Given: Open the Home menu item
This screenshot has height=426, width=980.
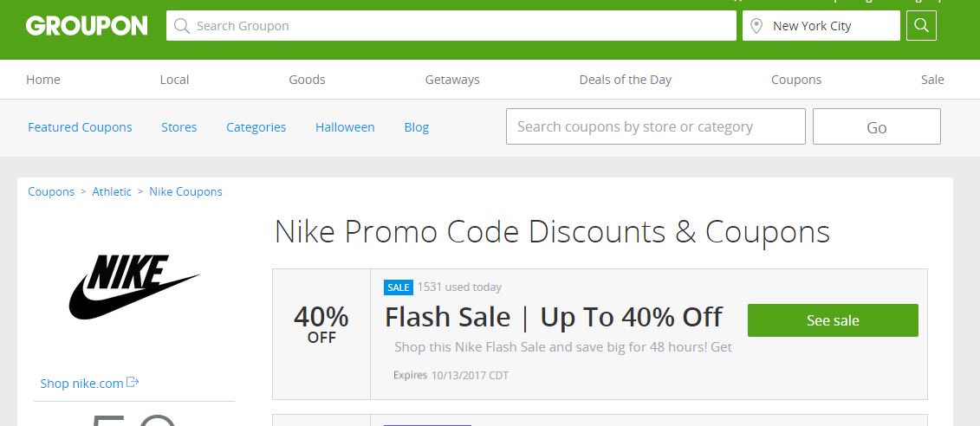Looking at the screenshot, I should tap(43, 80).
